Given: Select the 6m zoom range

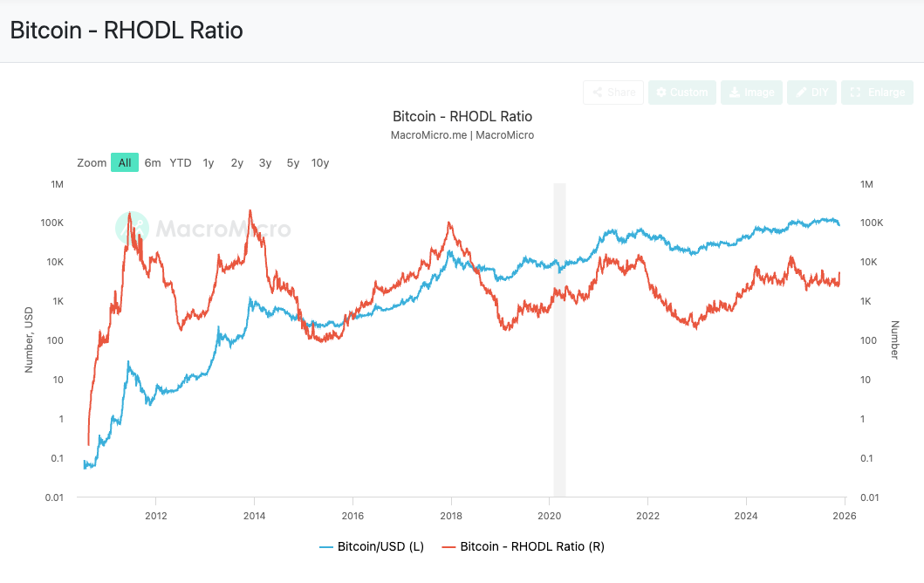Looking at the screenshot, I should [x=153, y=162].
